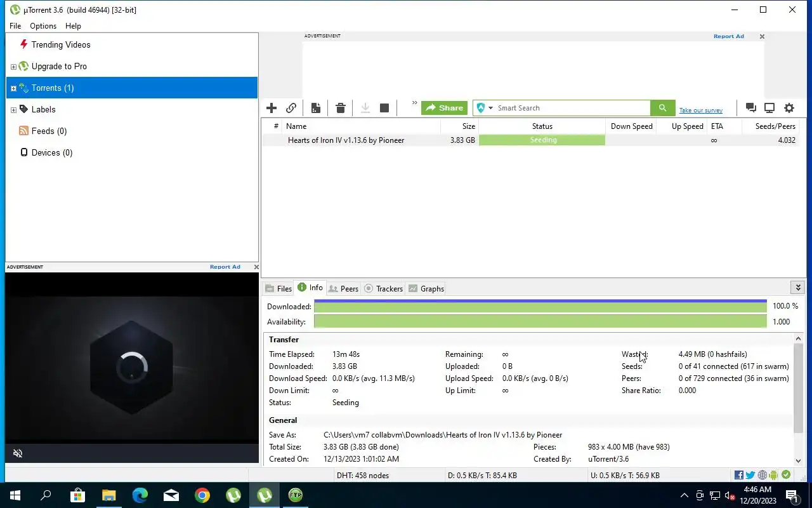Screen dimensions: 812x508
Task: Click the download rate status bar entry
Action: [x=482, y=475]
